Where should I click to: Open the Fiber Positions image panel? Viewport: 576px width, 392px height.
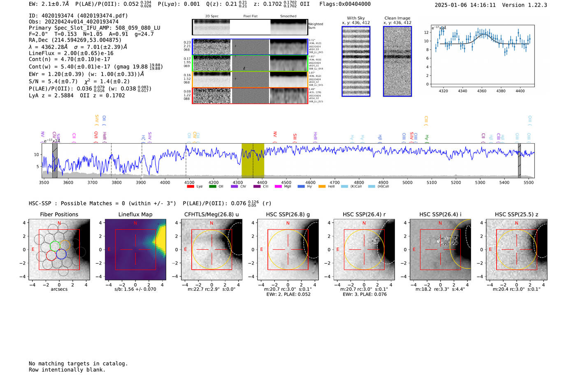tap(59, 250)
